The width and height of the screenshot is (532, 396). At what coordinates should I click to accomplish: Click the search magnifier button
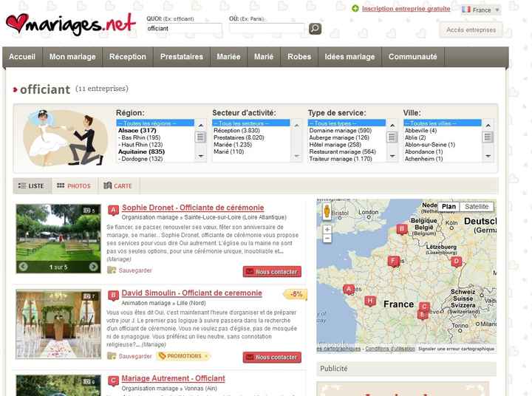tap(315, 29)
